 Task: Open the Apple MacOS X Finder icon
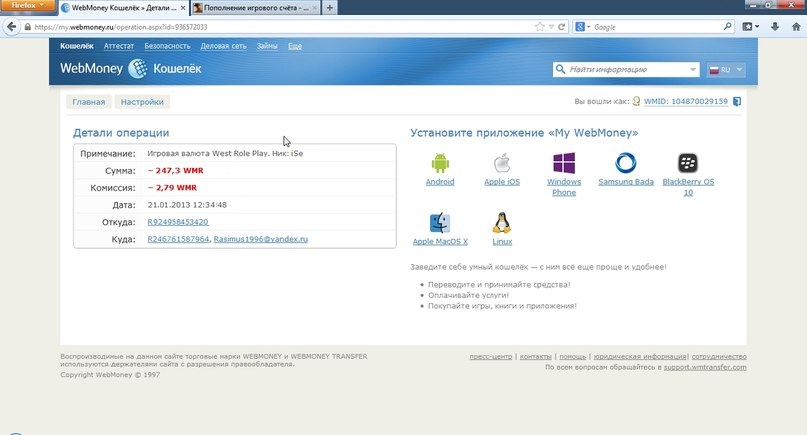[440, 223]
